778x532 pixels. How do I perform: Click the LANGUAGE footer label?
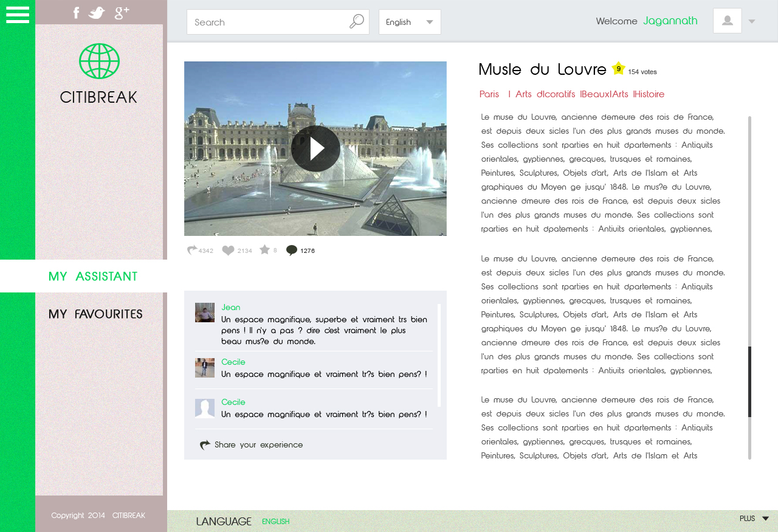224,521
